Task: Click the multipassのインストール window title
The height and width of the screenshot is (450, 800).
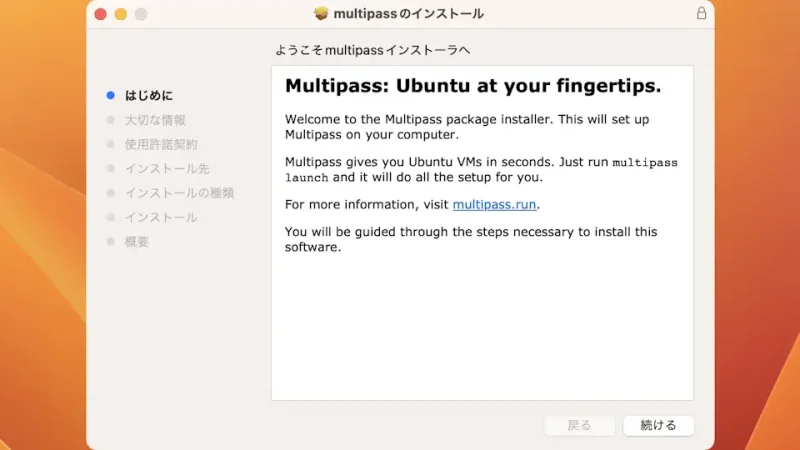Action: [409, 14]
